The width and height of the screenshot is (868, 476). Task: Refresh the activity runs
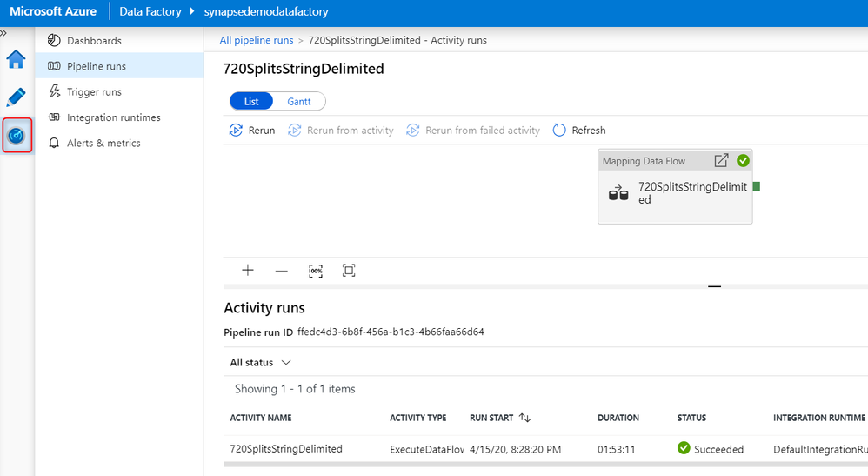point(579,131)
